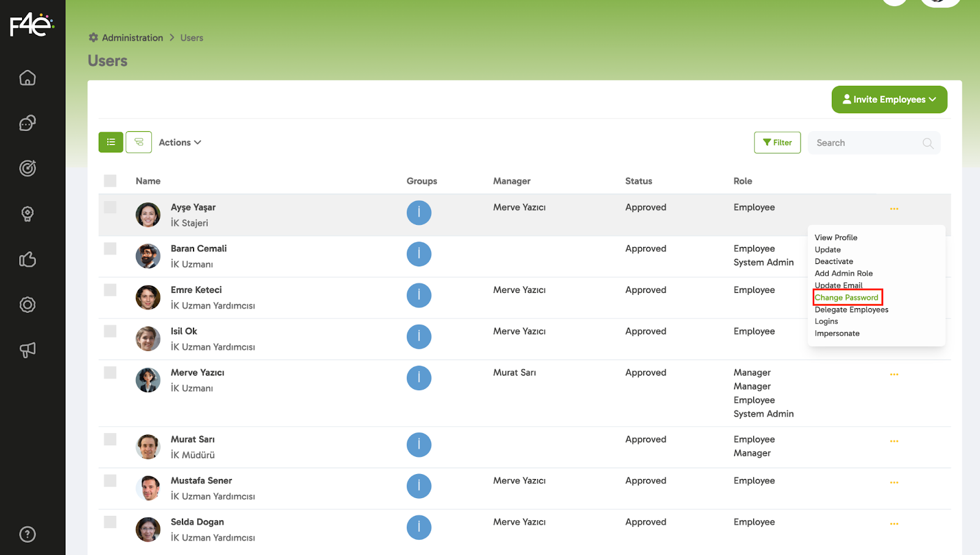Open the help question mark icon
Screen dimensions: 980x555
point(28,534)
